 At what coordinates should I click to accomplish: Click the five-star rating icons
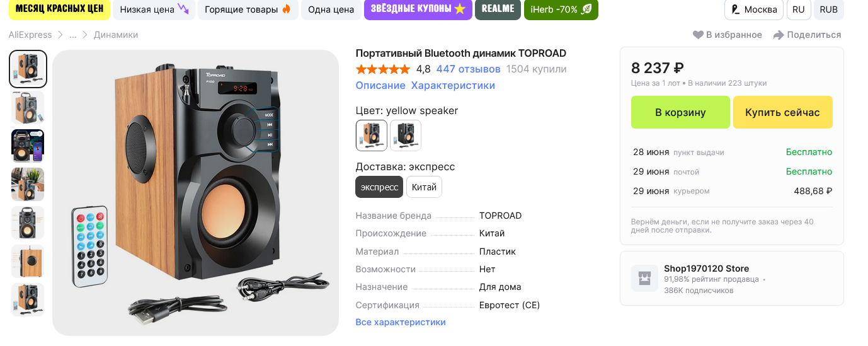[x=382, y=69]
